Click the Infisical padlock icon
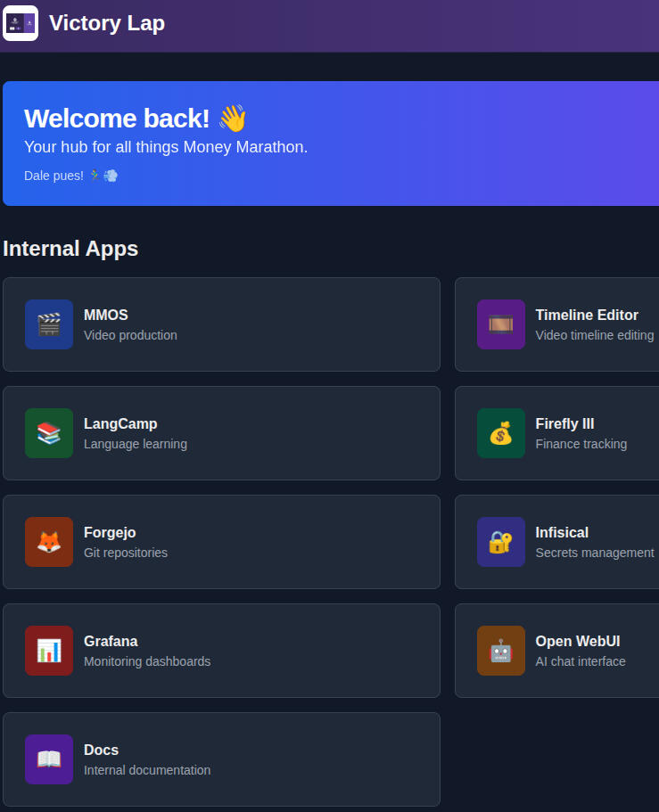The image size is (659, 812). pyautogui.click(x=500, y=542)
